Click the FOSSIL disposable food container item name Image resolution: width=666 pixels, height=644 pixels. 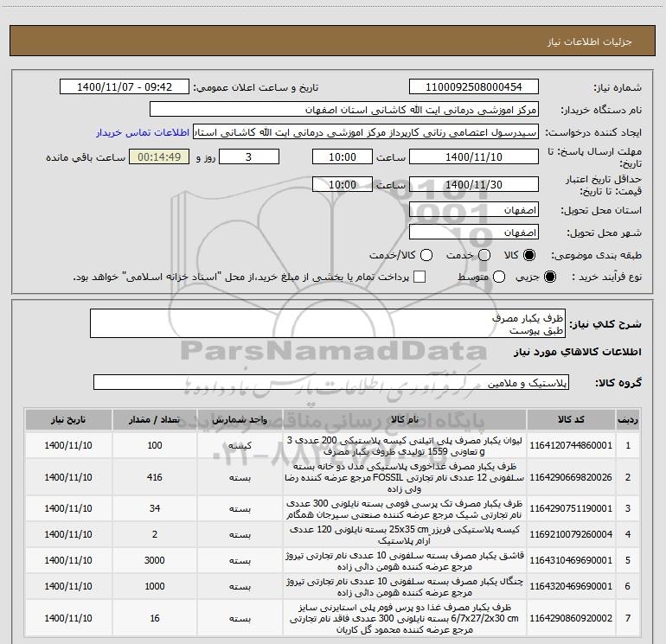405,477
